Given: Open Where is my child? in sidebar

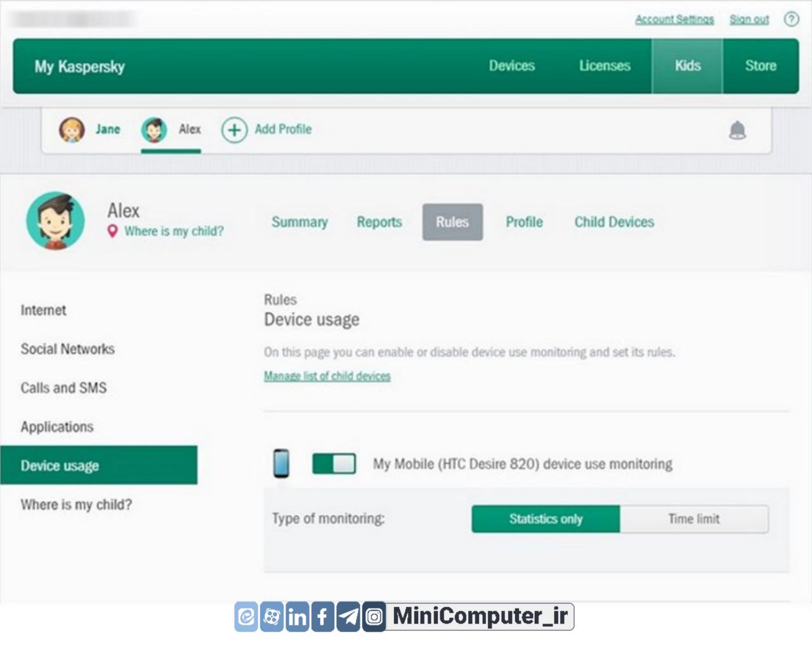Looking at the screenshot, I should point(76,505).
